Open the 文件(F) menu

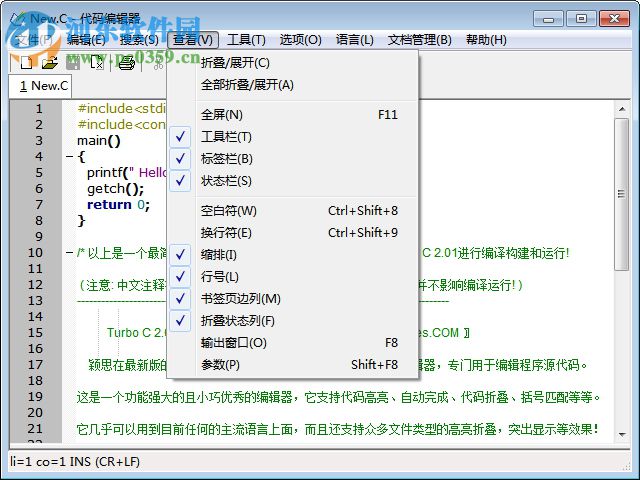tap(34, 40)
